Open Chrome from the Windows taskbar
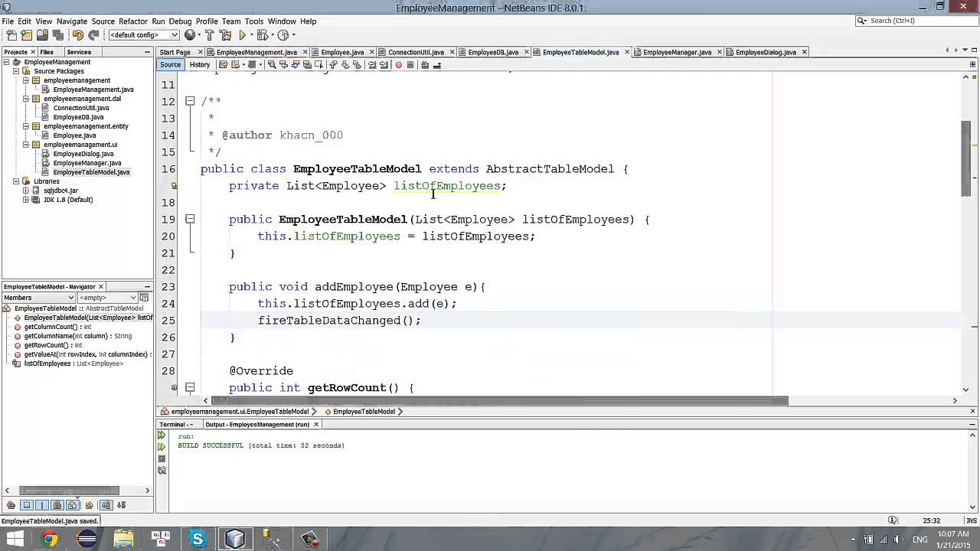 coord(49,539)
